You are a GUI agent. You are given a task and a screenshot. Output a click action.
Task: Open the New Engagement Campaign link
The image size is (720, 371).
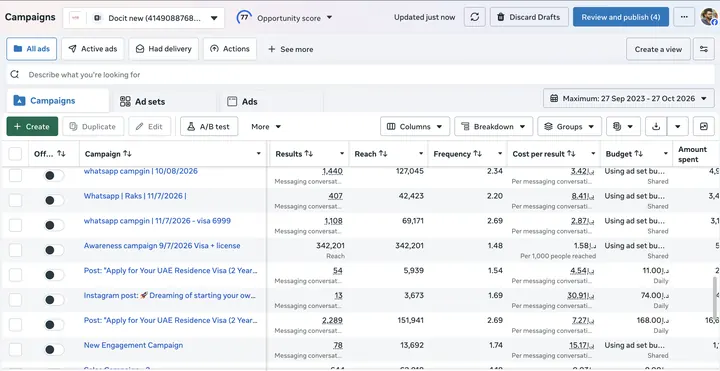click(x=133, y=345)
